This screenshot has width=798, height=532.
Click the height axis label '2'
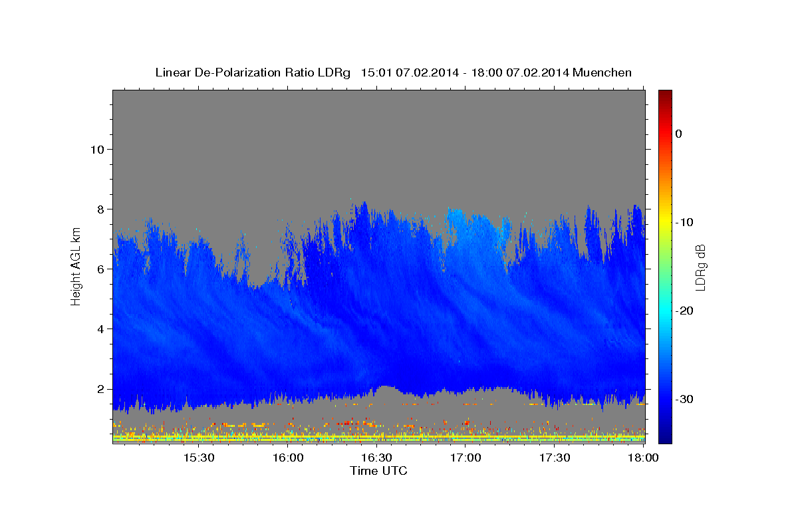(100, 388)
